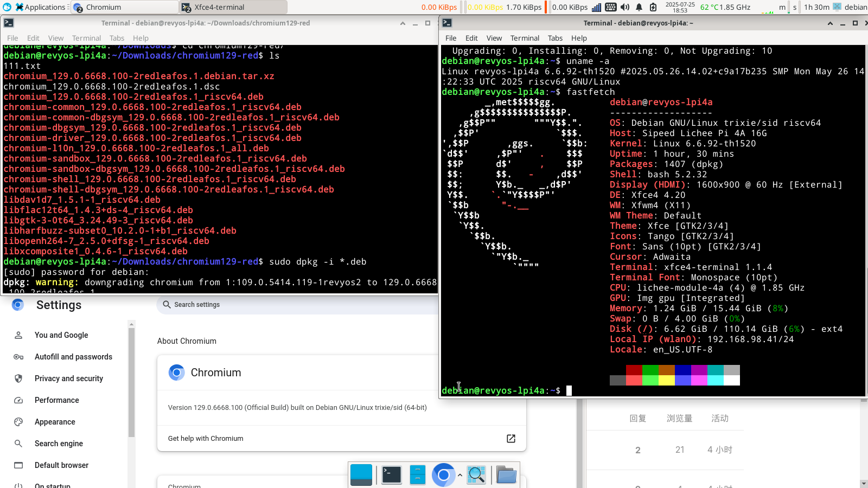Click the Chromium logo in the About card
The height and width of the screenshot is (488, 868).
point(177,373)
